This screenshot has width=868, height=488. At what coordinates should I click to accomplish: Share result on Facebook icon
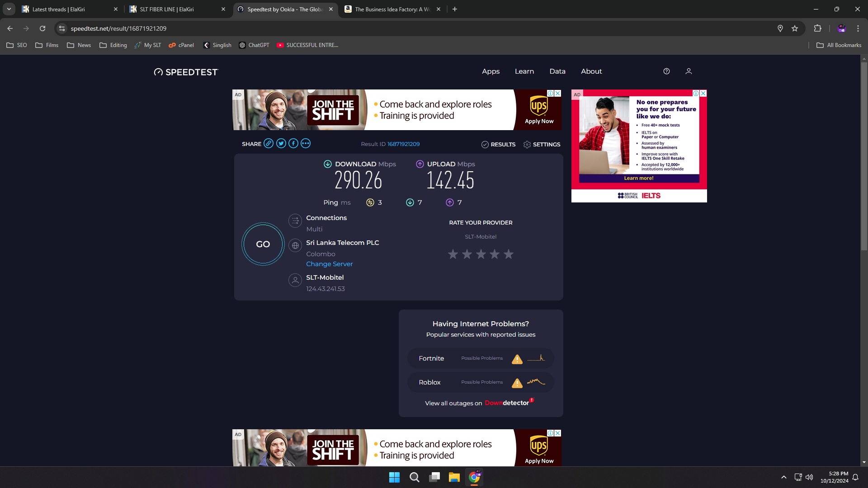point(293,144)
